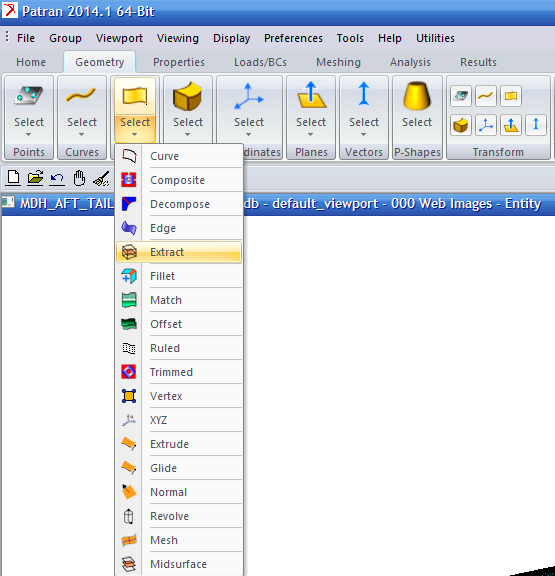Click Transform surfaces small icon
The width and height of the screenshot is (555, 576).
pyautogui.click(x=511, y=96)
